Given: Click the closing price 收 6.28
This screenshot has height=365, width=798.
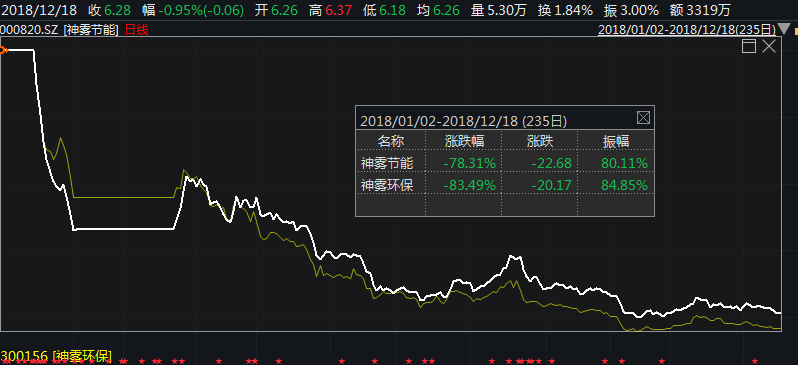Looking at the screenshot, I should pos(109,10).
